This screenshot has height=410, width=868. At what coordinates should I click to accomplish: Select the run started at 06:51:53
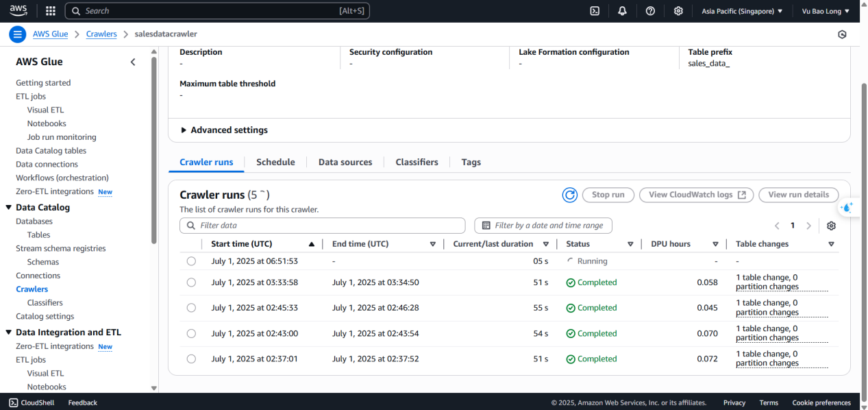pos(191,261)
